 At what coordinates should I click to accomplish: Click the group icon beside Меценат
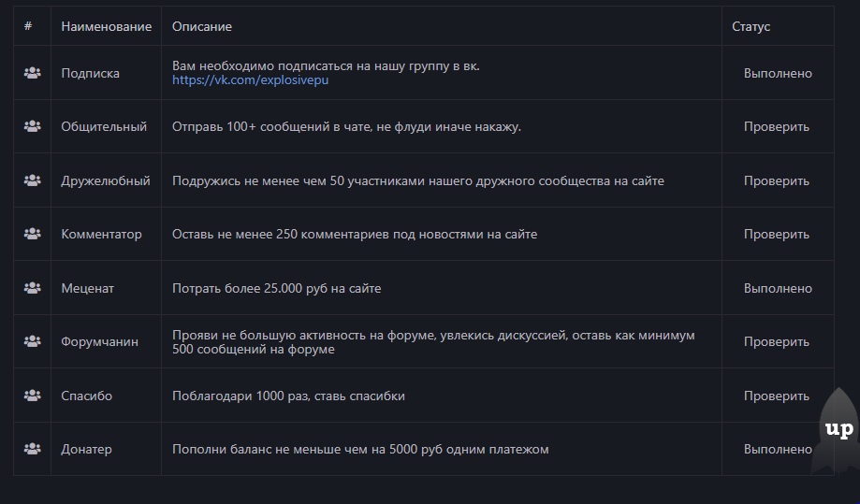(33, 288)
